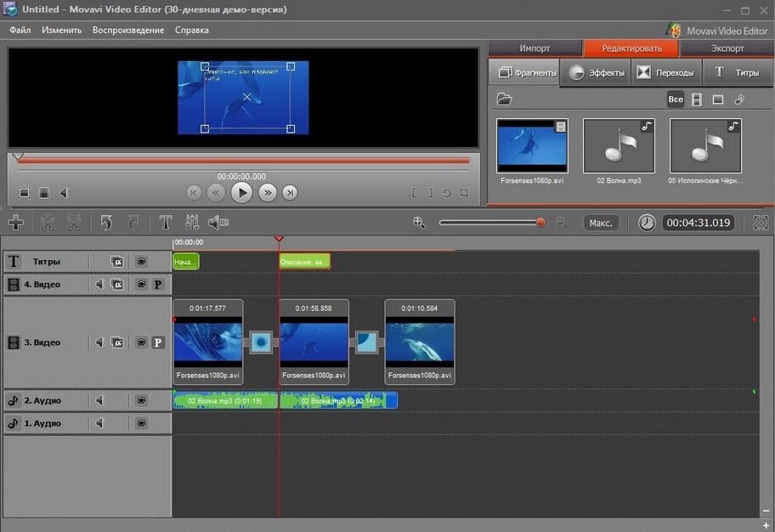
Task: Jump to the end of the preview
Action: (290, 192)
